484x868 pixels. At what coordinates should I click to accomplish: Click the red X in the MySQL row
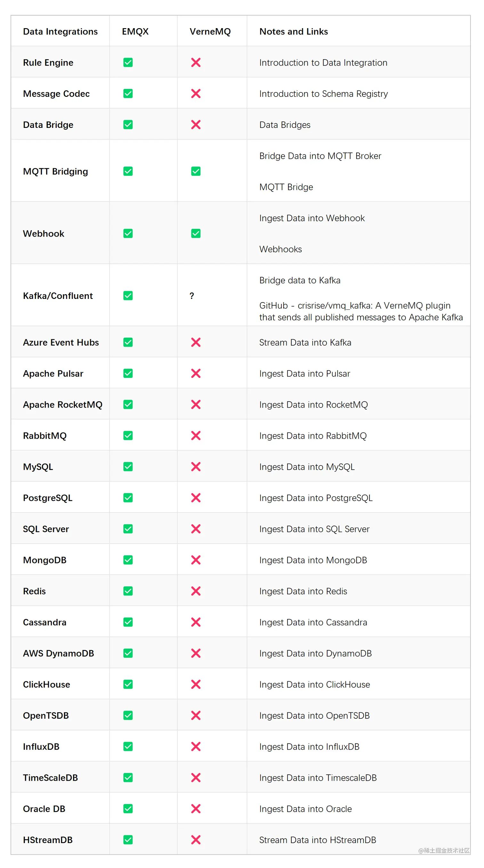(196, 466)
